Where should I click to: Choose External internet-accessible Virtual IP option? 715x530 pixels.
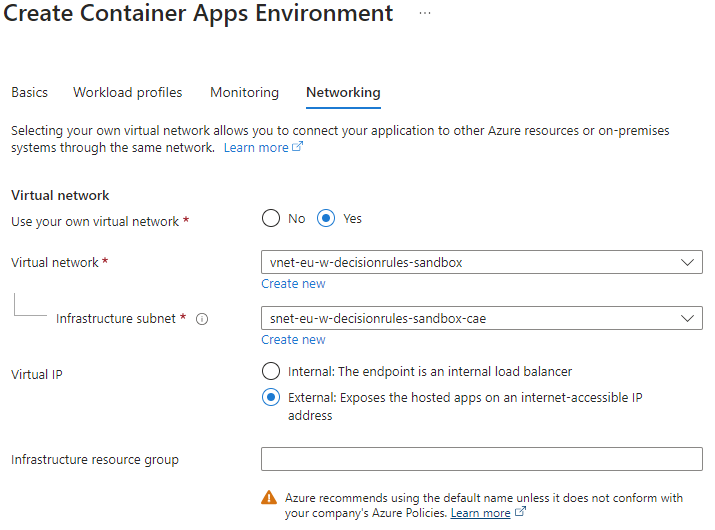(270, 398)
